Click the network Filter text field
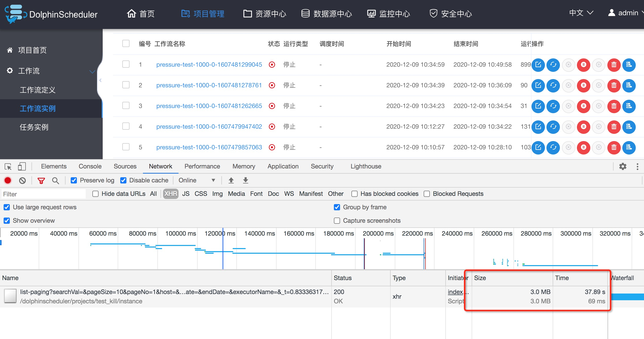644x339 pixels. [x=44, y=194]
